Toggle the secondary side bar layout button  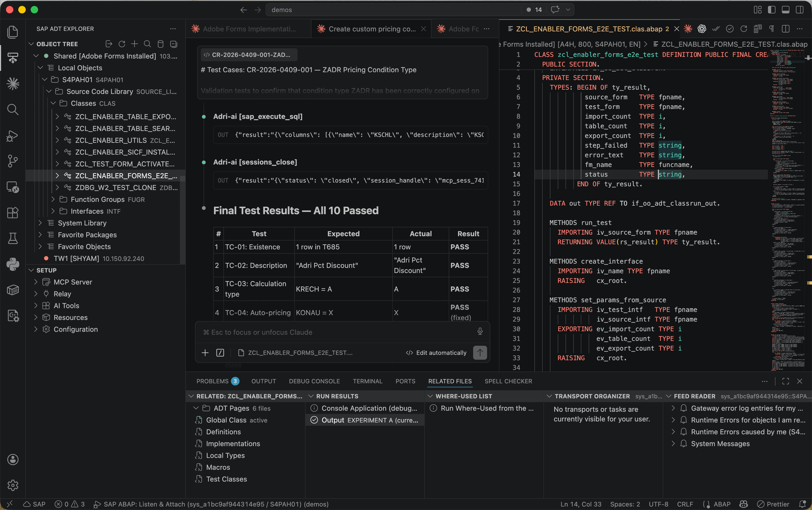(x=800, y=10)
